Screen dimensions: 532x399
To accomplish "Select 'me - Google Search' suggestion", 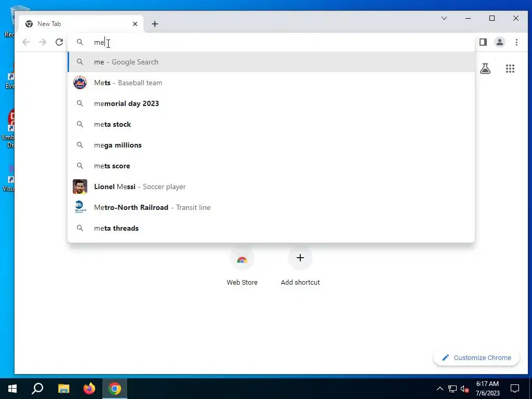I will tap(271, 62).
